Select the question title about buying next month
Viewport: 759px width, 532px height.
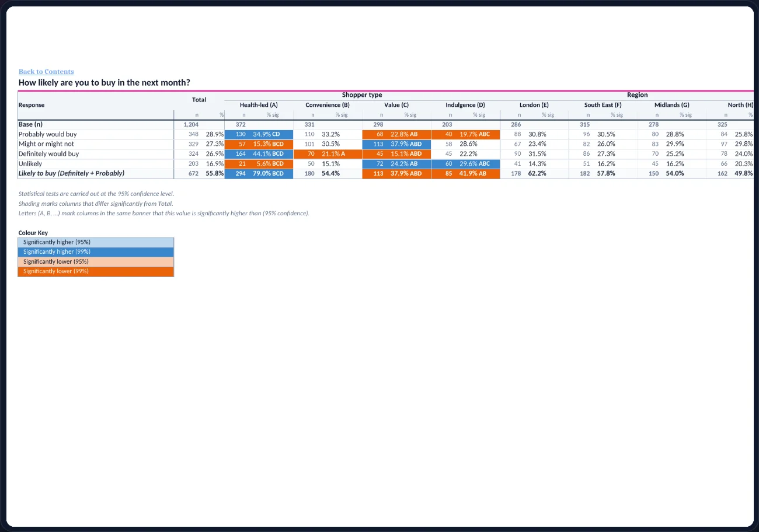click(105, 83)
